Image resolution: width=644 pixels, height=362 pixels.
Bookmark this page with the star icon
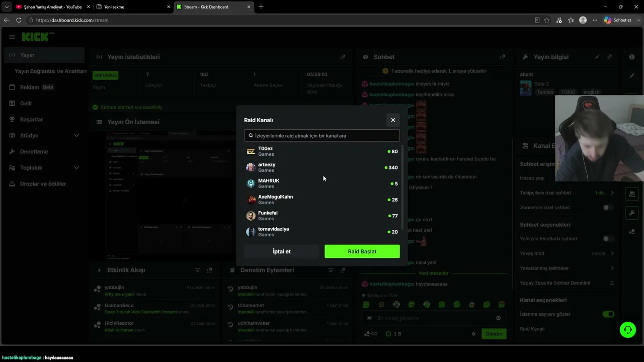[x=547, y=20]
